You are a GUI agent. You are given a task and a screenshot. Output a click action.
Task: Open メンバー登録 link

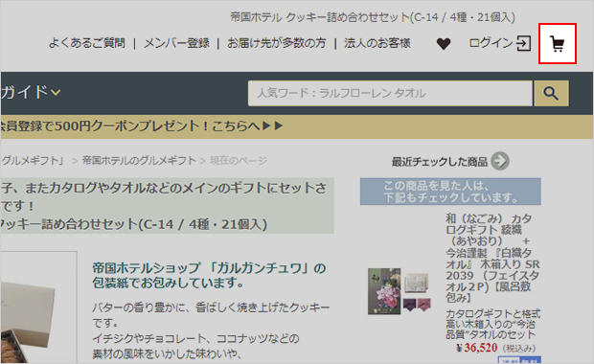click(x=176, y=43)
